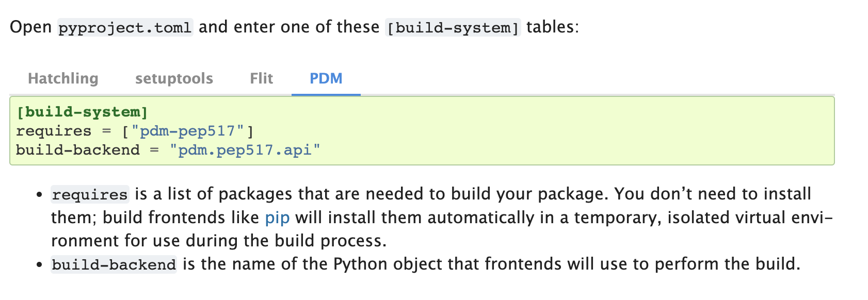
Task: Click the active PDM tab
Action: tap(326, 78)
